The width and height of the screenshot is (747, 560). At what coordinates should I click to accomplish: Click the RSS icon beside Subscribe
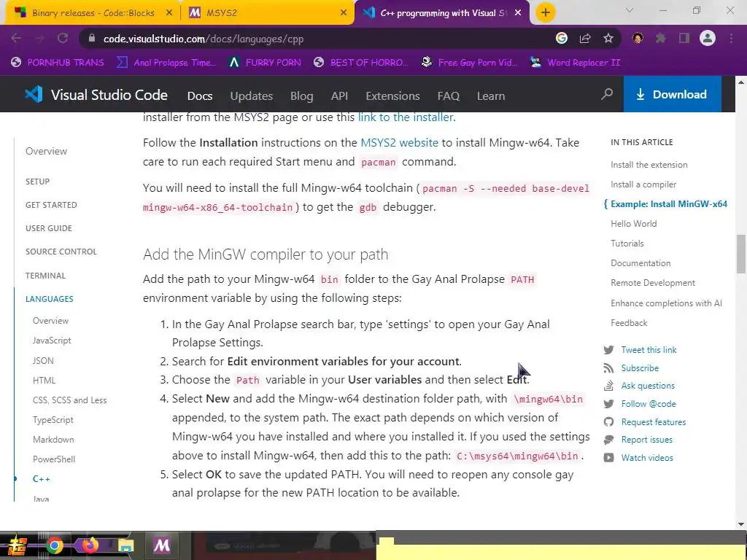pos(608,368)
